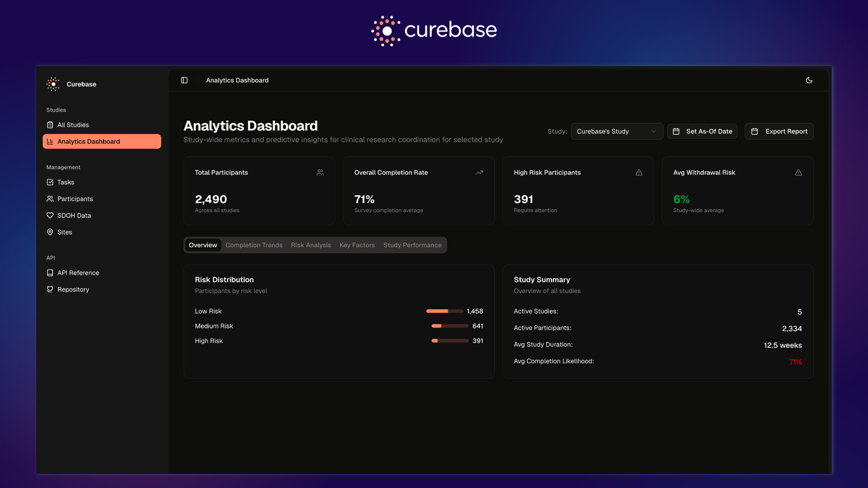Switch to the Completion Trends tab

(254, 245)
